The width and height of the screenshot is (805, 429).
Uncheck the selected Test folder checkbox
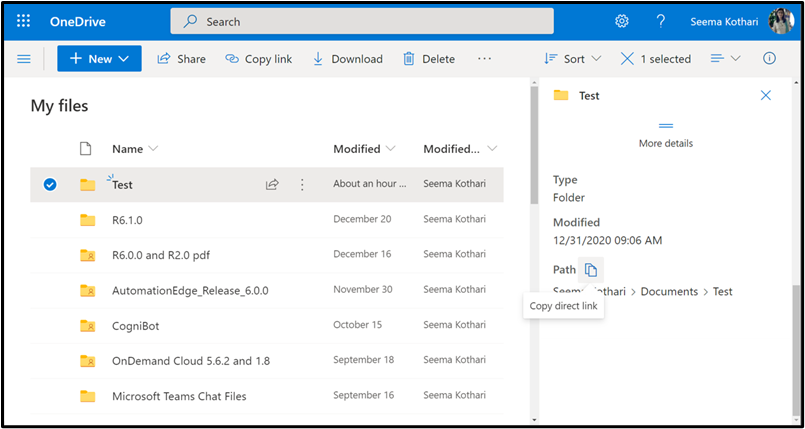click(x=50, y=184)
